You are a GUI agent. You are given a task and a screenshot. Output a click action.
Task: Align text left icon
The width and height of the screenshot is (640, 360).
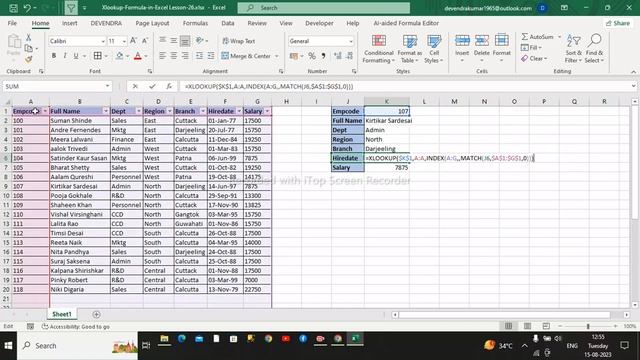pos(162,56)
